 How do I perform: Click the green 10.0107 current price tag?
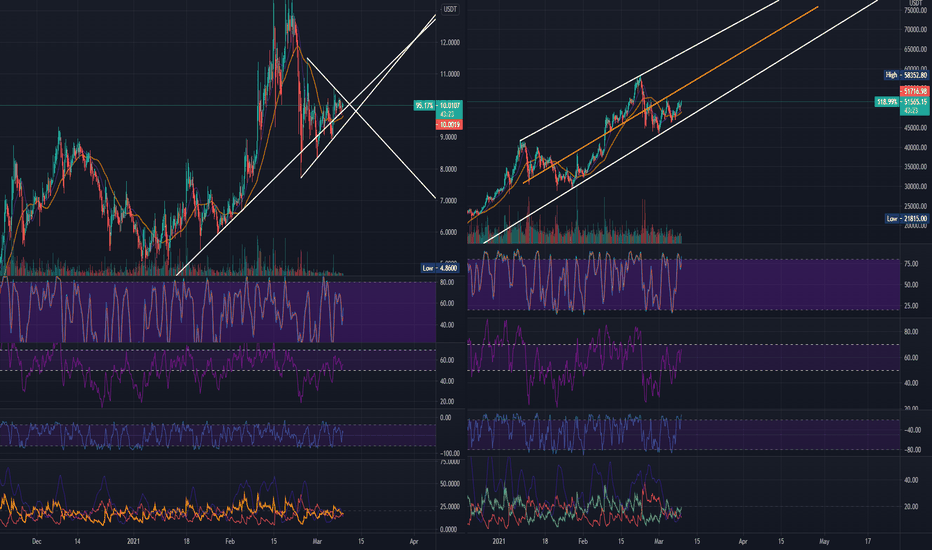[x=450, y=105]
